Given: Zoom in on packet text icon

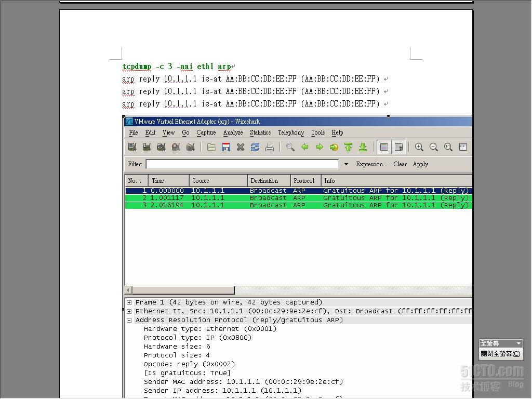Looking at the screenshot, I should point(419,147).
